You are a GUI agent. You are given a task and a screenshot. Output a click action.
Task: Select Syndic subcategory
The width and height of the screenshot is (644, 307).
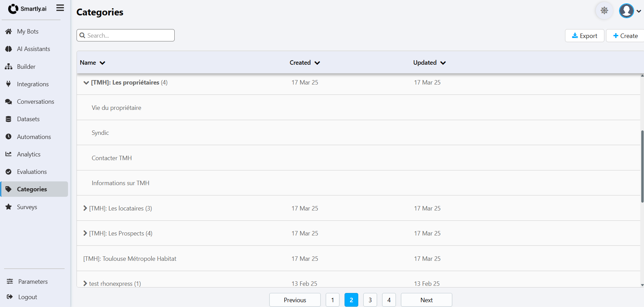(100, 133)
